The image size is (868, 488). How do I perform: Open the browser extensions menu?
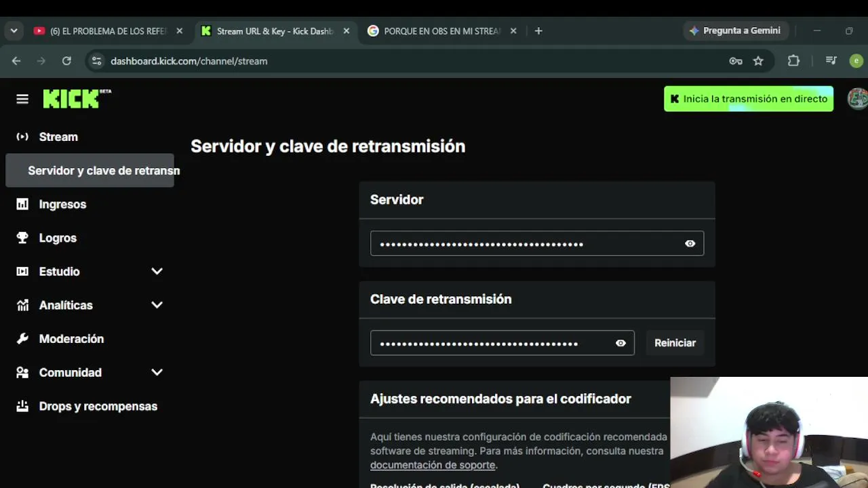click(793, 61)
